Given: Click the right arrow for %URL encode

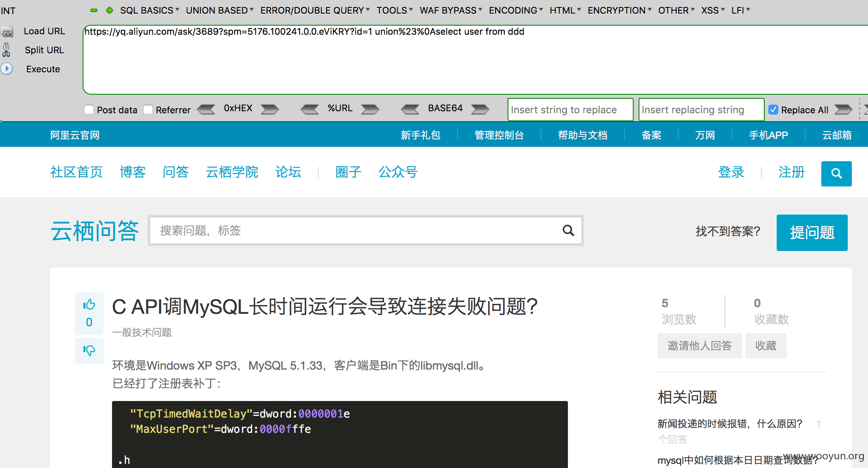Looking at the screenshot, I should tap(370, 109).
